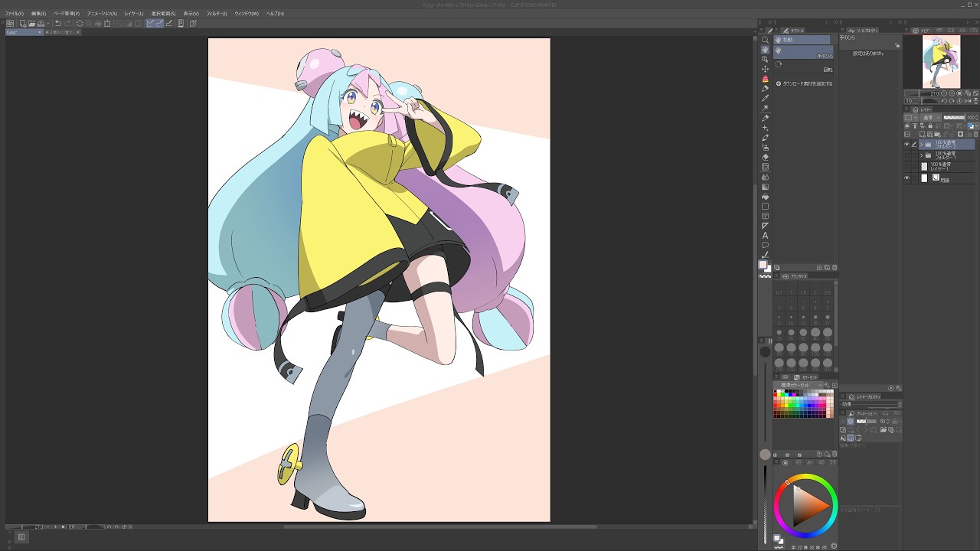
Task: Toggle visibility of フォルダー 1 layer
Action: click(x=906, y=155)
